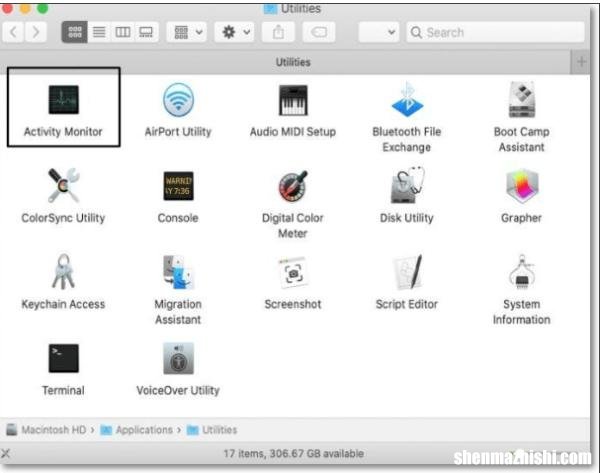The width and height of the screenshot is (602, 473).
Task: Click the Share toolbar button
Action: tap(278, 32)
